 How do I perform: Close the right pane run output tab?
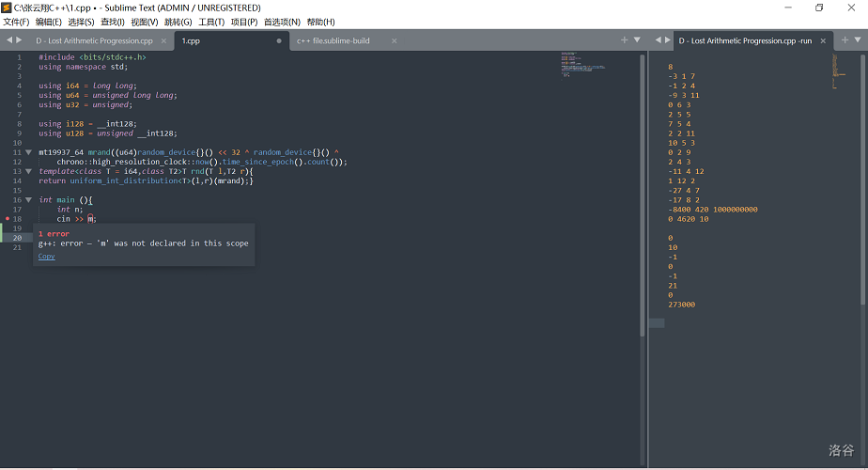point(824,41)
